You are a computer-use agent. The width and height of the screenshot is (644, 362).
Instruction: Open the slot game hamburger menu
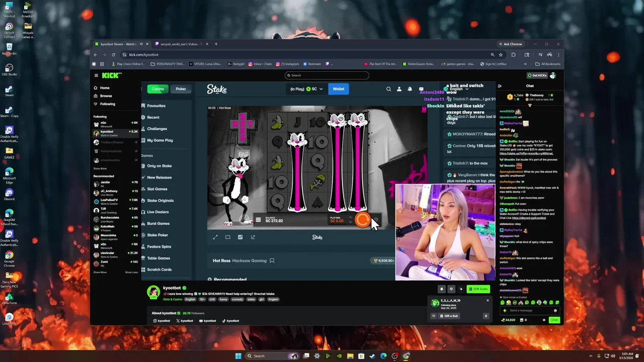258,220
